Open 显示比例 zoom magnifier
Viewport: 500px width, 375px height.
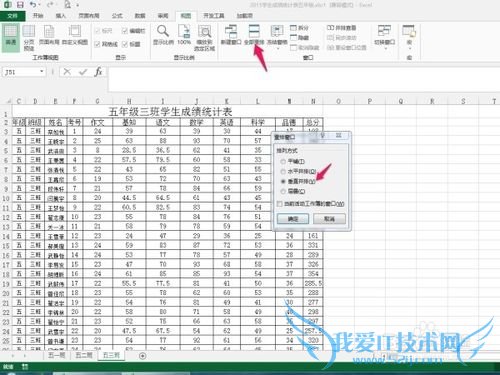point(163,35)
